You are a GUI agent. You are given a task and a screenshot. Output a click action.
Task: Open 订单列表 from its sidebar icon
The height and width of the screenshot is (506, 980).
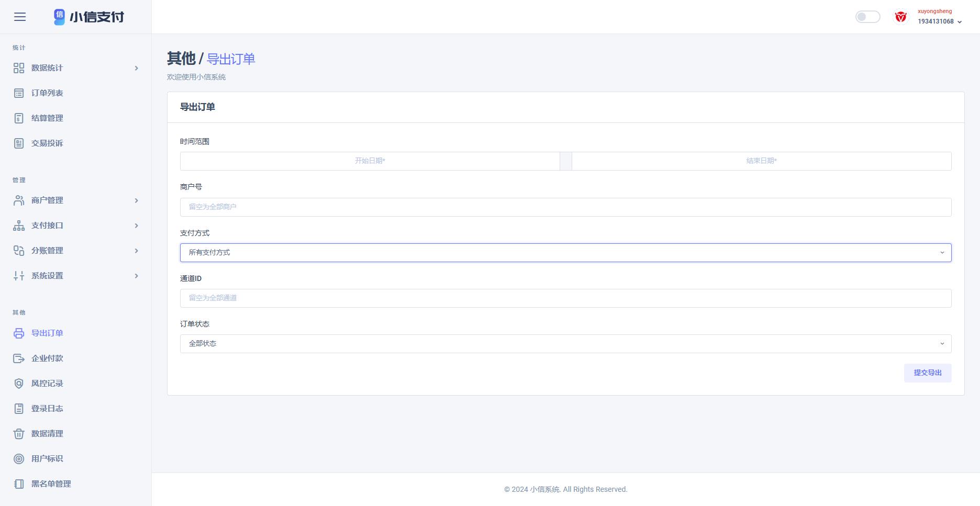pos(19,93)
